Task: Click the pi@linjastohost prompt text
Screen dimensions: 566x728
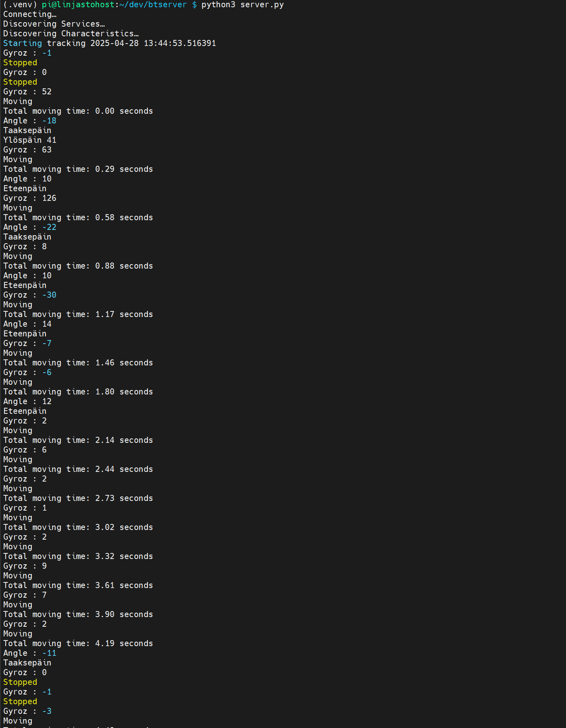Action: [x=79, y=5]
